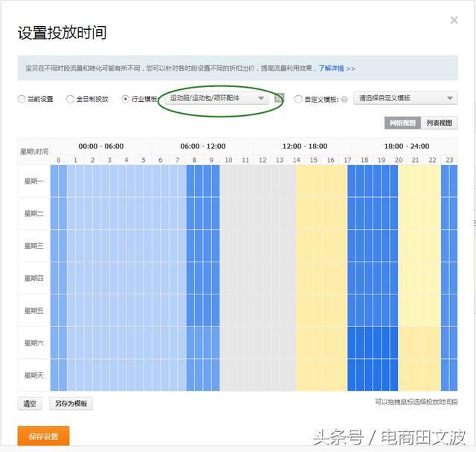The image size is (476, 452).
Task: Click the help icon beside 自定义模板
Action: coord(344,99)
